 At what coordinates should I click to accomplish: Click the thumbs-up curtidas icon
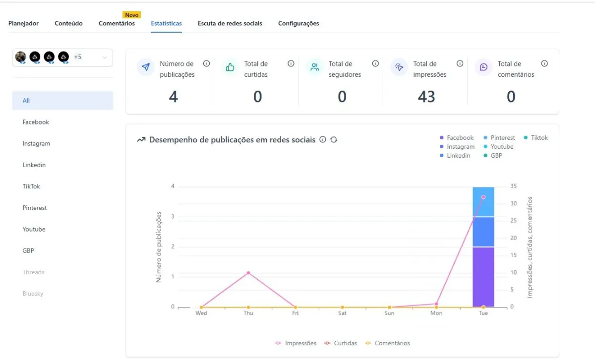(x=230, y=67)
